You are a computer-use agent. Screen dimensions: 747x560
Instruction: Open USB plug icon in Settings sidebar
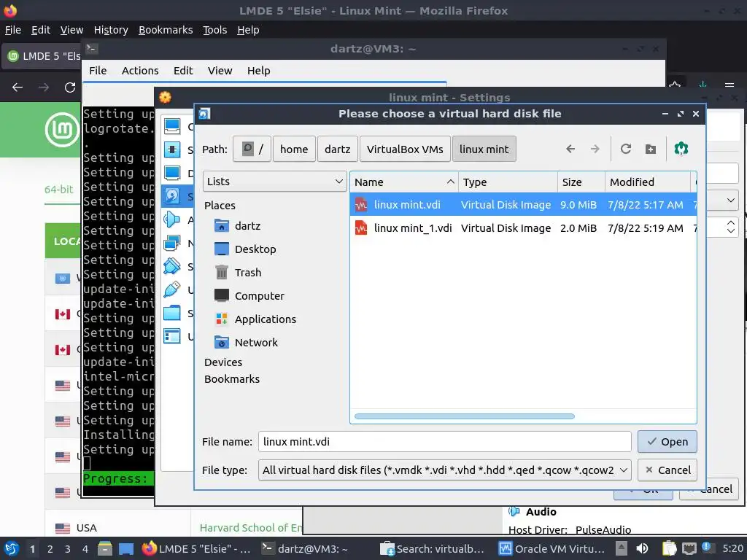(x=172, y=289)
